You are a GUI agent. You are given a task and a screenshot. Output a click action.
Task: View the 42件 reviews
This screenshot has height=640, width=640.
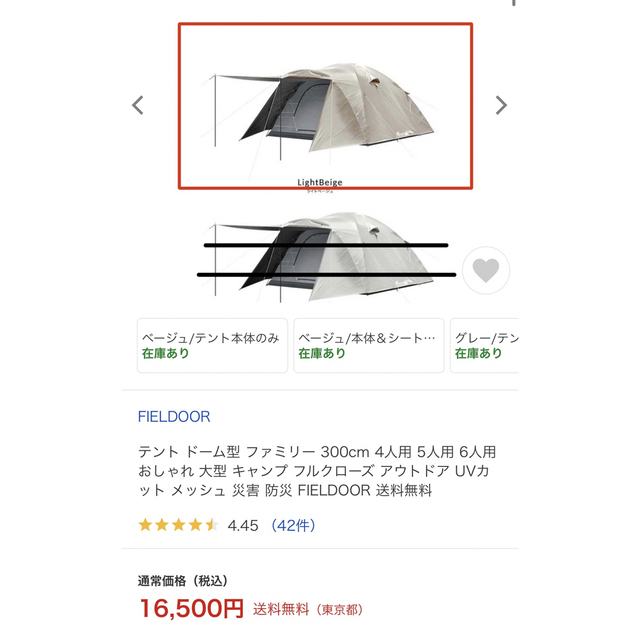pos(293,525)
